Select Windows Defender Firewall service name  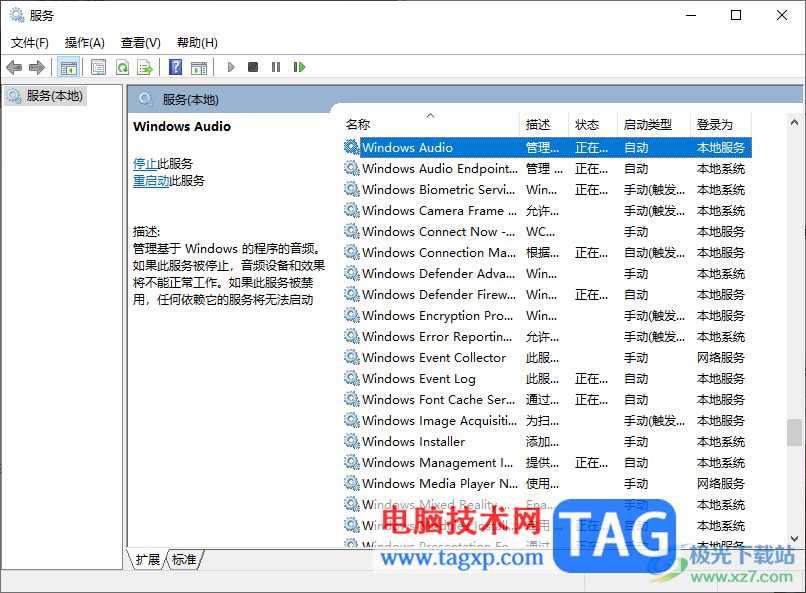coord(439,295)
